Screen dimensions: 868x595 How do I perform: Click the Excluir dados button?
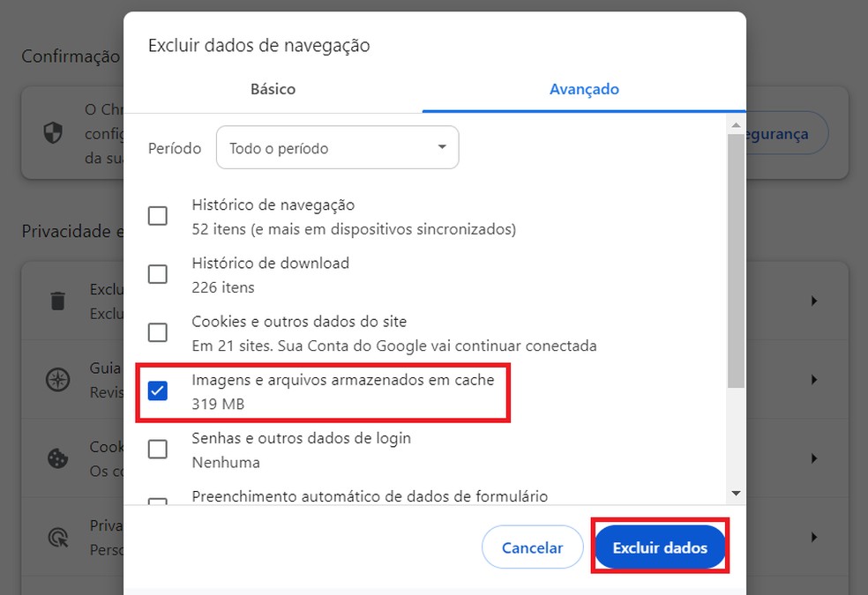660,547
